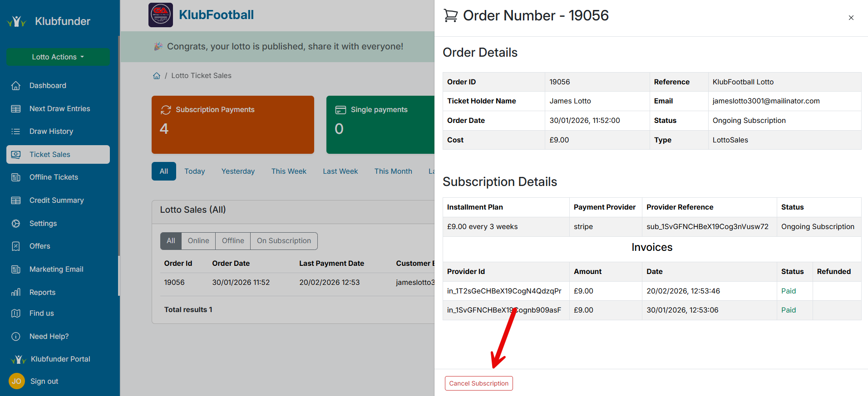Click the Offers percent-tag icon
868x396 pixels.
(x=16, y=246)
